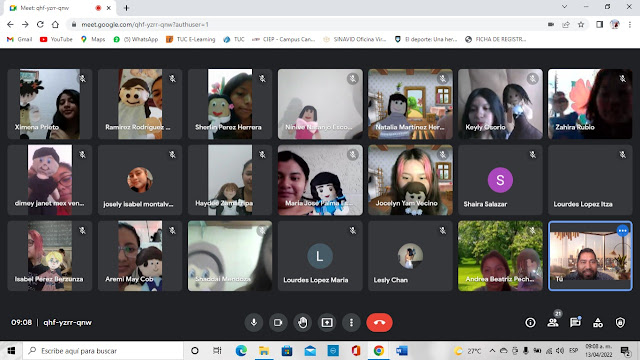Toggle the camera button in Meet controls
Viewport: 640px width, 360px height.
pyautogui.click(x=278, y=322)
